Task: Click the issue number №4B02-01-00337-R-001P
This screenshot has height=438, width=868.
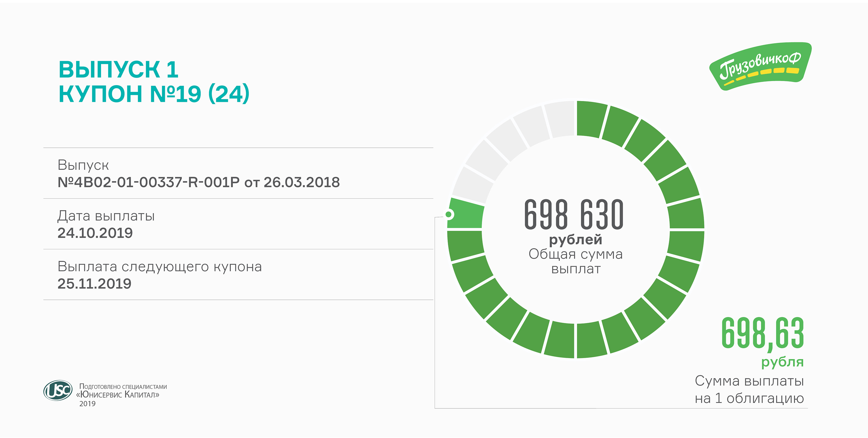Action: (x=149, y=182)
